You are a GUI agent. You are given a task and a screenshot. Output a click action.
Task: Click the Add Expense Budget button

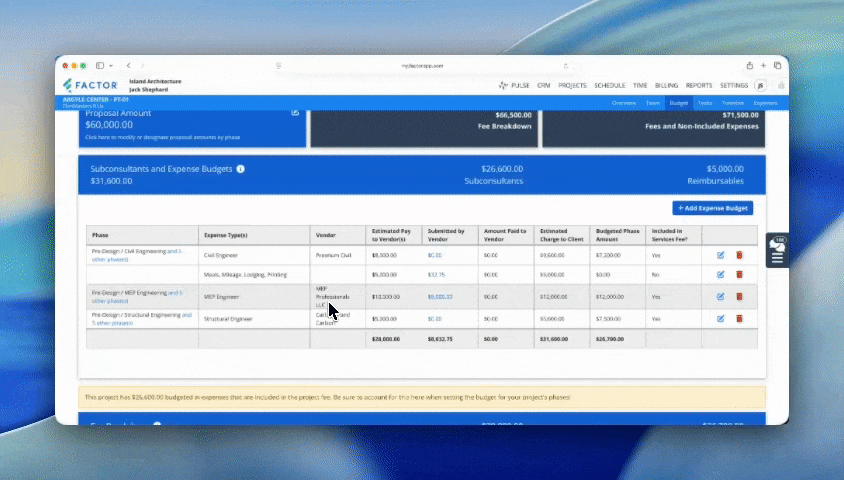tap(713, 208)
